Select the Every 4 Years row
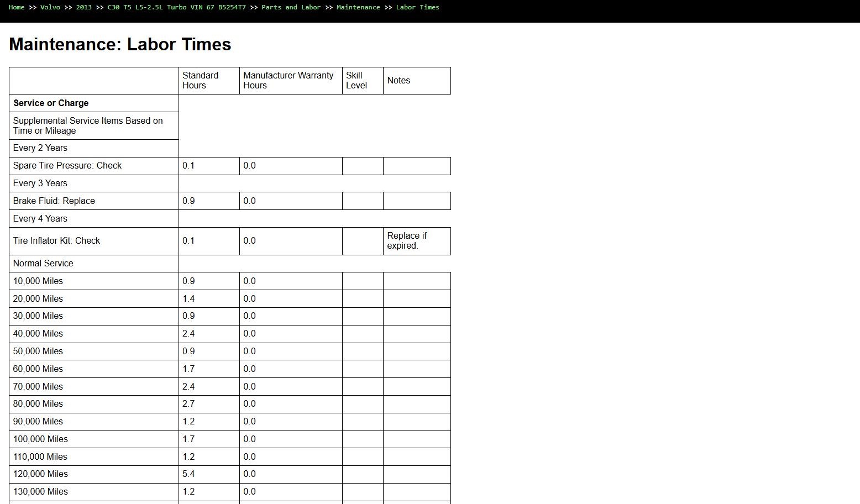Screen dimensions: 860x504 [94, 219]
